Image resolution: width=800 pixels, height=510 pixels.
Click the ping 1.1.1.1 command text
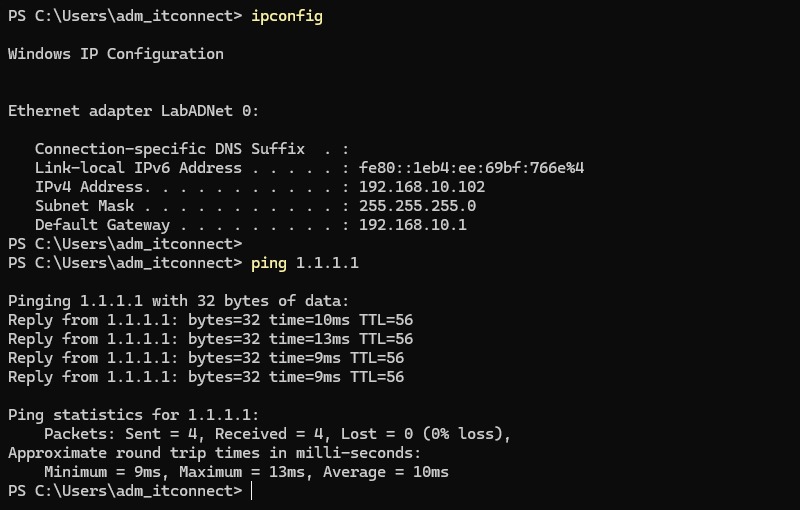[305, 263]
